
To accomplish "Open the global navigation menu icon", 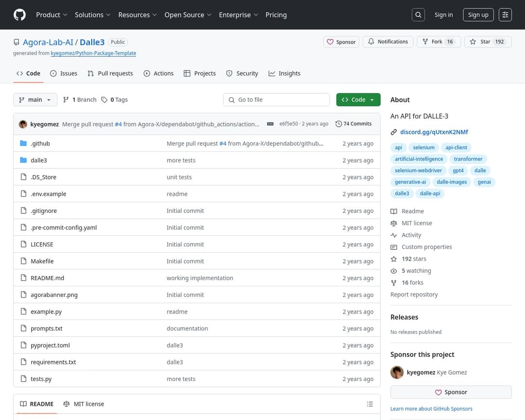I will (x=505, y=15).
